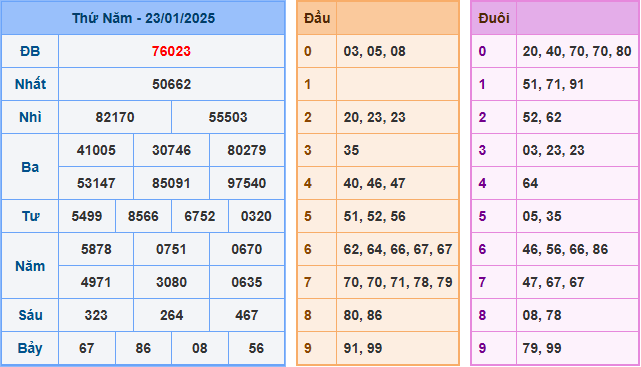Select the Năm prize number 4971
Screen dimensions: 641x367
[96, 282]
